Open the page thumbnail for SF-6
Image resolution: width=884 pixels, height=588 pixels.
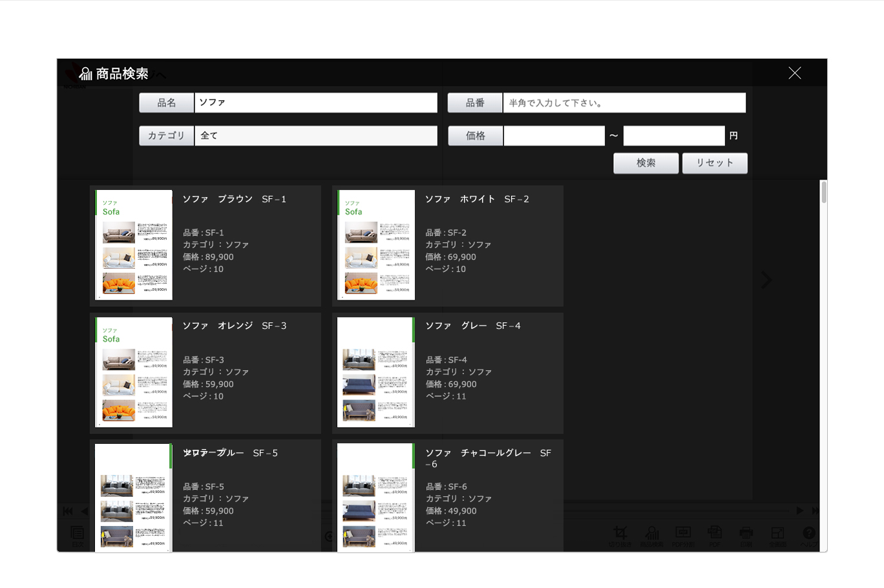pyautogui.click(x=376, y=498)
